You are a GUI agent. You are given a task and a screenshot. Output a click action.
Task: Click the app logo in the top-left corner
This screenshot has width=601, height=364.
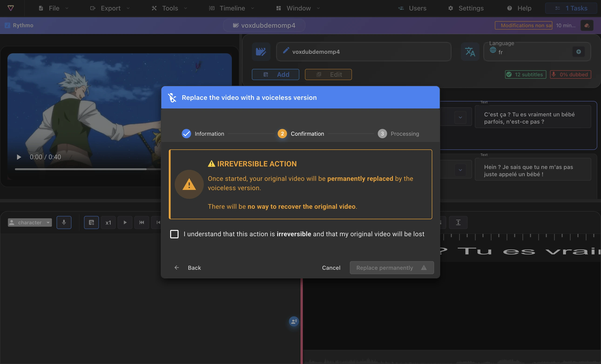[11, 8]
